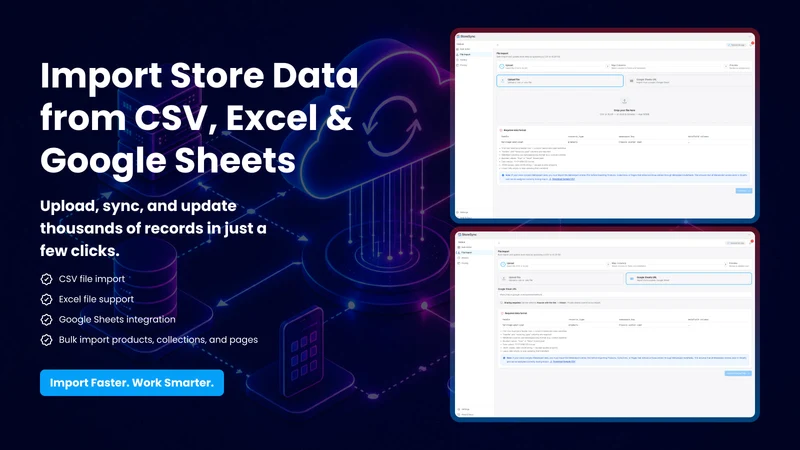Select the Upload File card in the lower screenshot
Screen dimensions: 800x450
click(x=560, y=279)
